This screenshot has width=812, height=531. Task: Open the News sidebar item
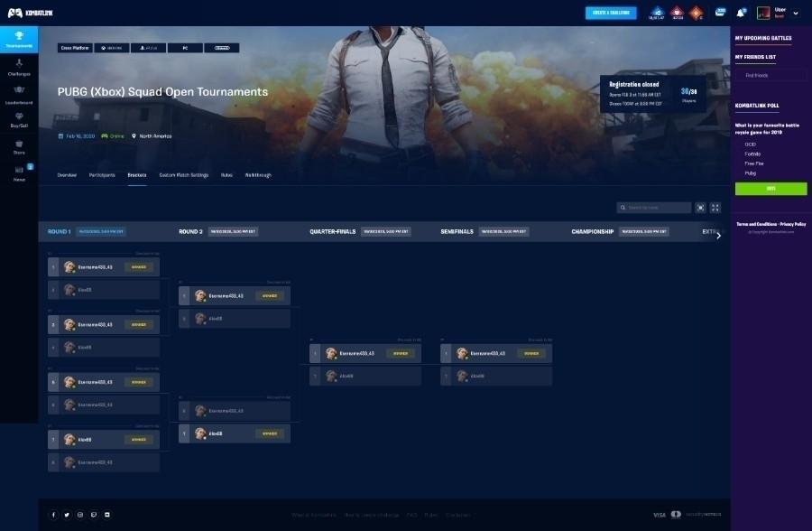[19, 173]
